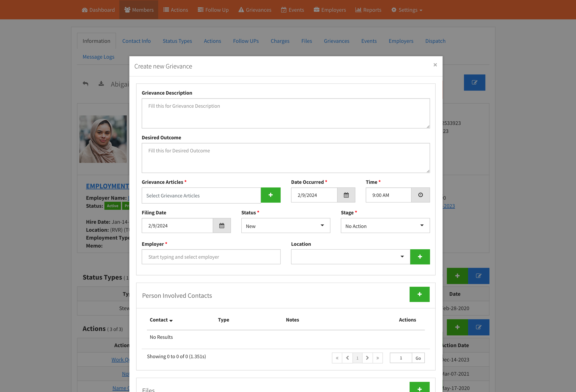Image resolution: width=576 pixels, height=392 pixels.
Task: Open Members in top navigation
Action: (139, 10)
